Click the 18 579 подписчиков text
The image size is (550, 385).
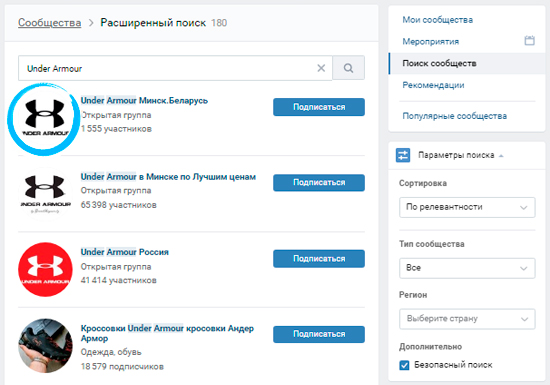click(x=122, y=367)
